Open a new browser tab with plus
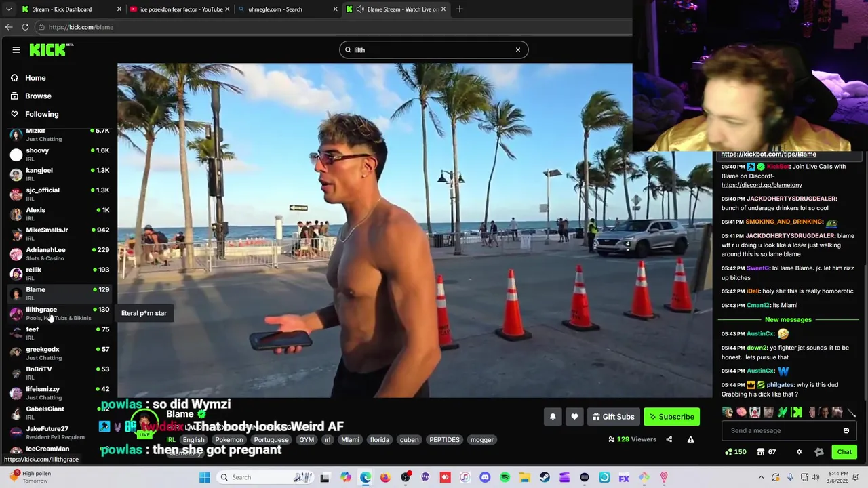868x488 pixels. tap(459, 9)
